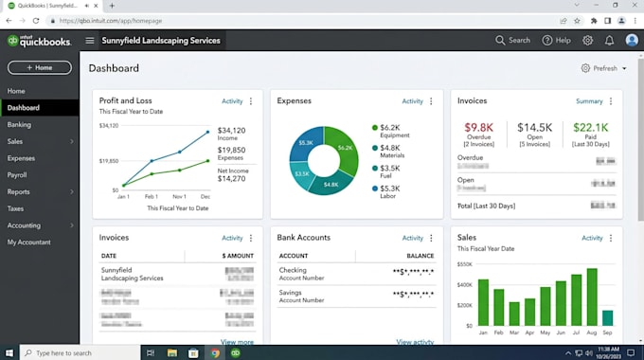
Task: Open Activity link on Sales card
Action: 592,238
